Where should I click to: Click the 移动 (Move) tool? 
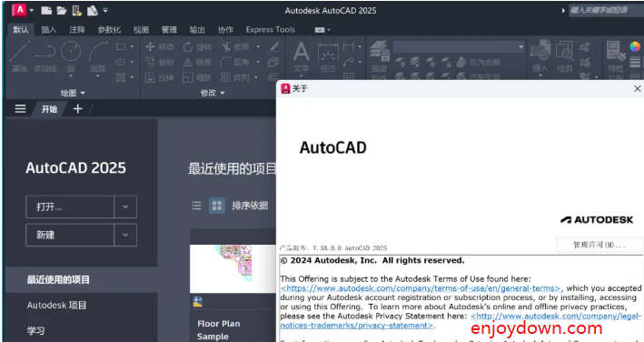160,47
